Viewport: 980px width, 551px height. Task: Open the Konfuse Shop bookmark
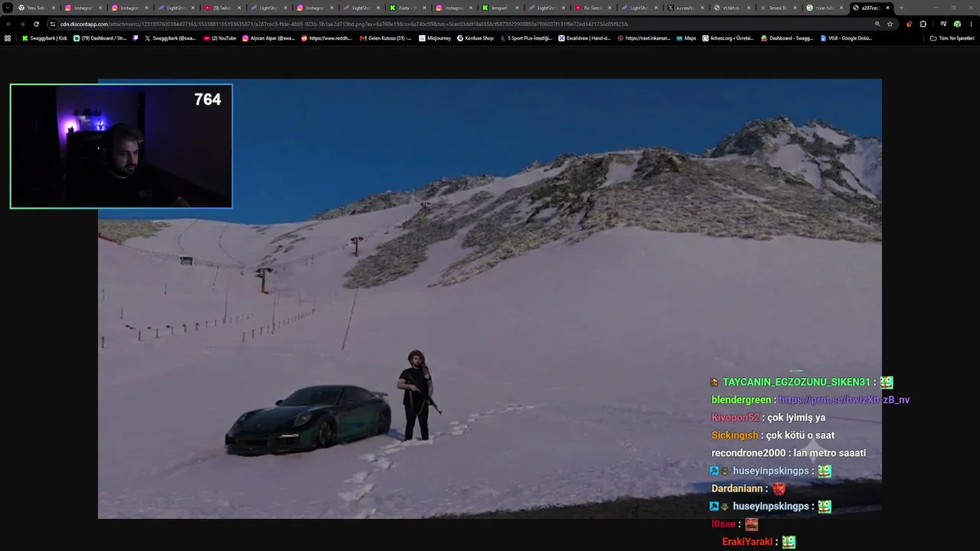point(475,37)
